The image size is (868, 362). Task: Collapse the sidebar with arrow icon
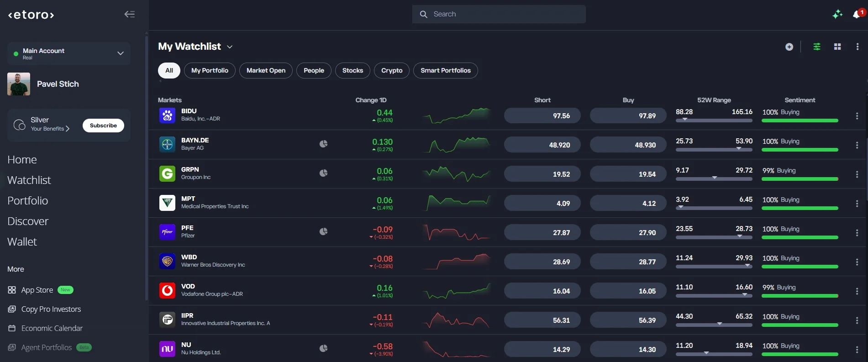(130, 14)
